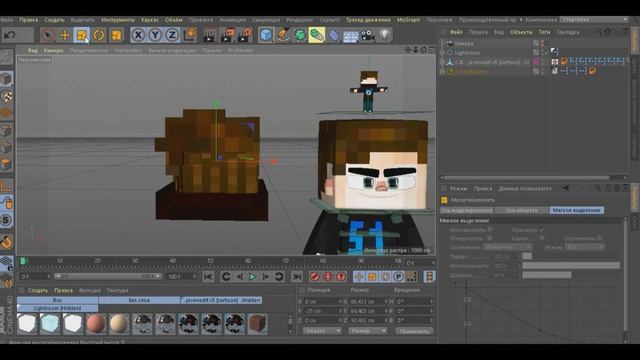The image size is (640, 360).
Task: Open the floor/environment icon group
Action: tap(350, 36)
